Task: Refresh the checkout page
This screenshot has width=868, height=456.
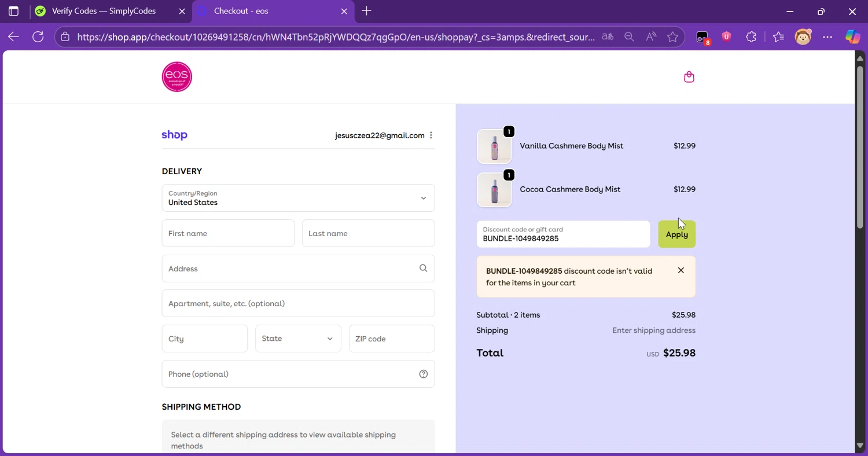Action: (38, 37)
